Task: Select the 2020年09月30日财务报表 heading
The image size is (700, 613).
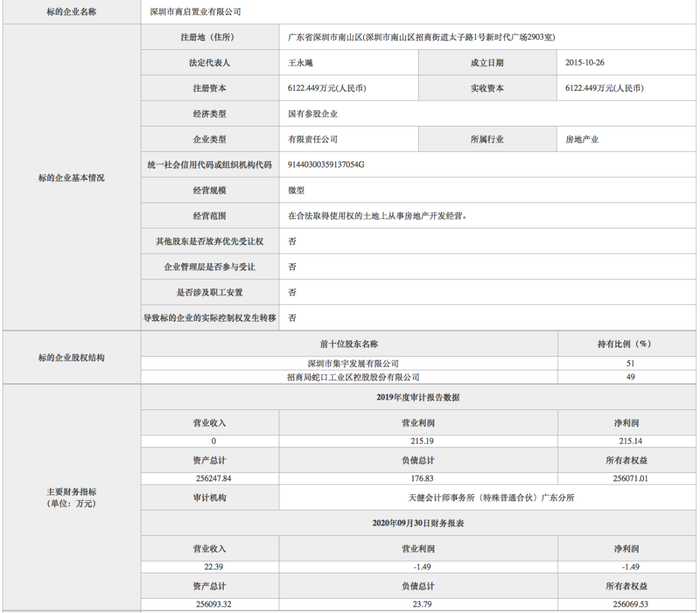Action: (x=418, y=523)
